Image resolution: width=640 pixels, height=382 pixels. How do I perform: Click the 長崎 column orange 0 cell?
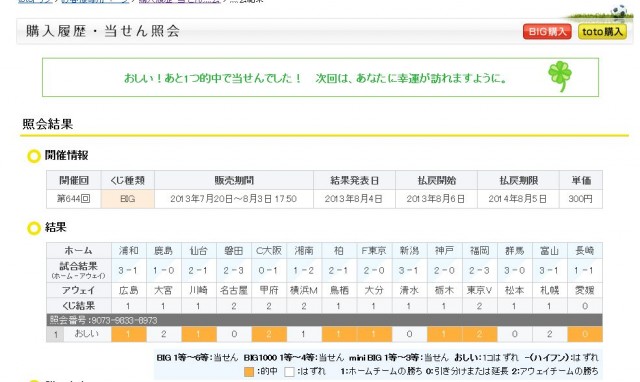tap(585, 334)
